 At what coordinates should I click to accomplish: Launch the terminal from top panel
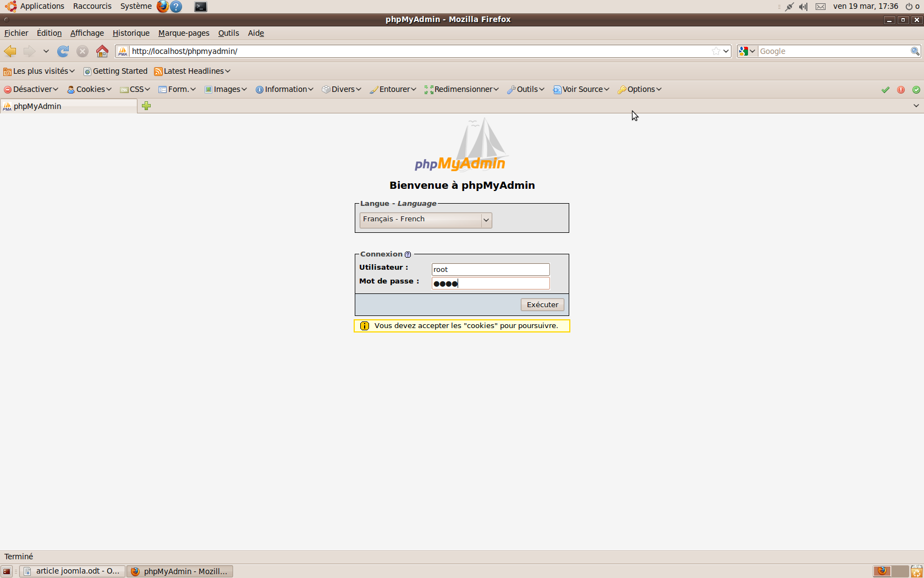[x=201, y=7]
